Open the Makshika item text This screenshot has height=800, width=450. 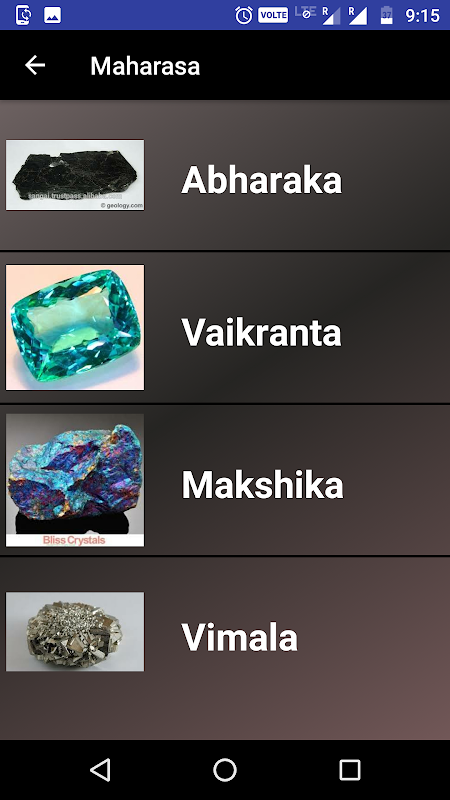click(x=262, y=484)
